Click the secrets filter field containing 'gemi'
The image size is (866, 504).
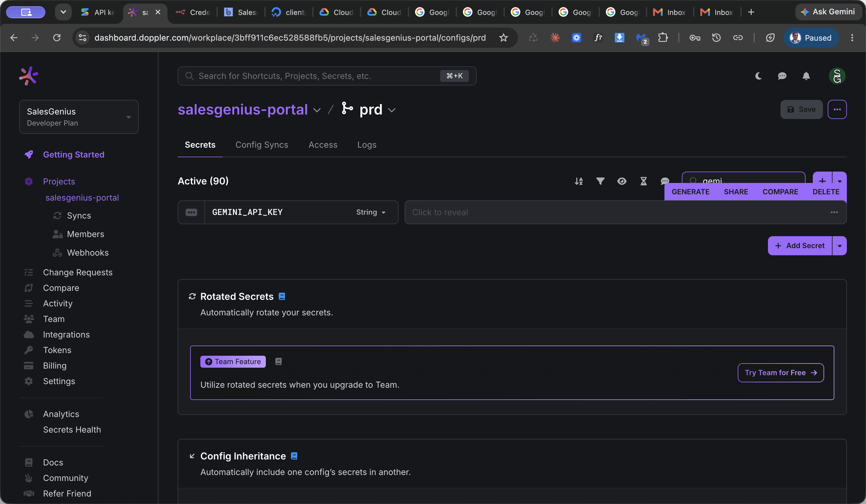coord(743,179)
